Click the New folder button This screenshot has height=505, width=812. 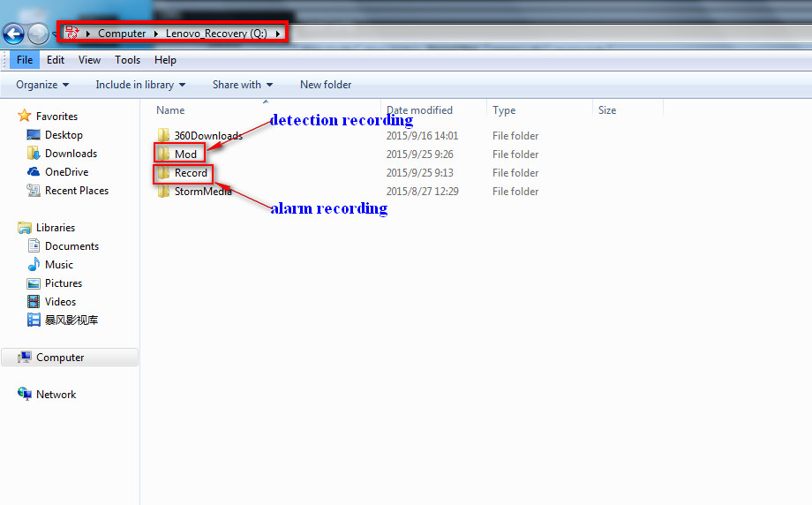click(x=326, y=85)
